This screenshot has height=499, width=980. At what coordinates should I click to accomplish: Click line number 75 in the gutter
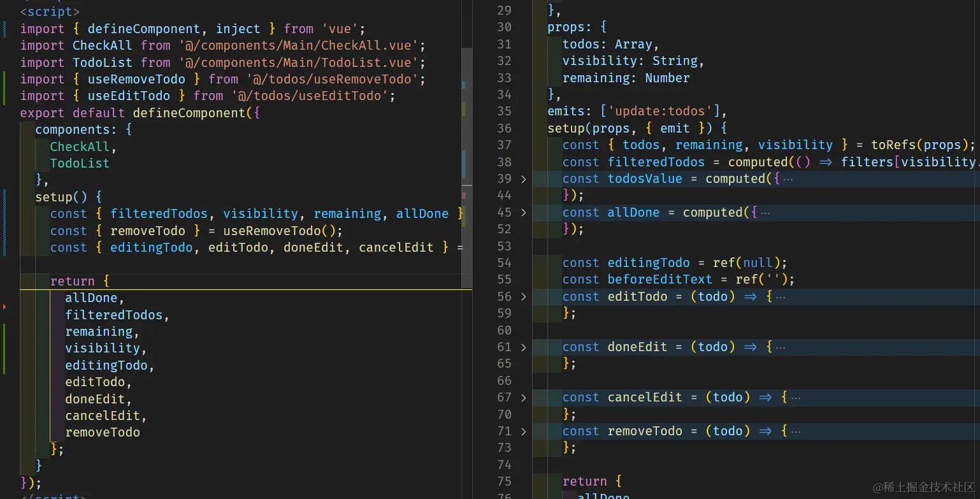tap(504, 482)
